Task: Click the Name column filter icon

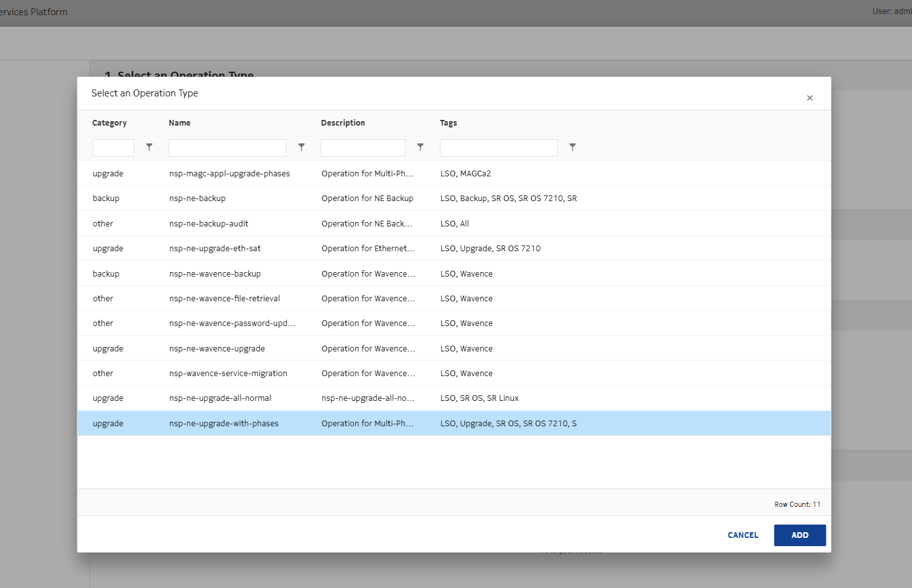Action: (x=301, y=147)
